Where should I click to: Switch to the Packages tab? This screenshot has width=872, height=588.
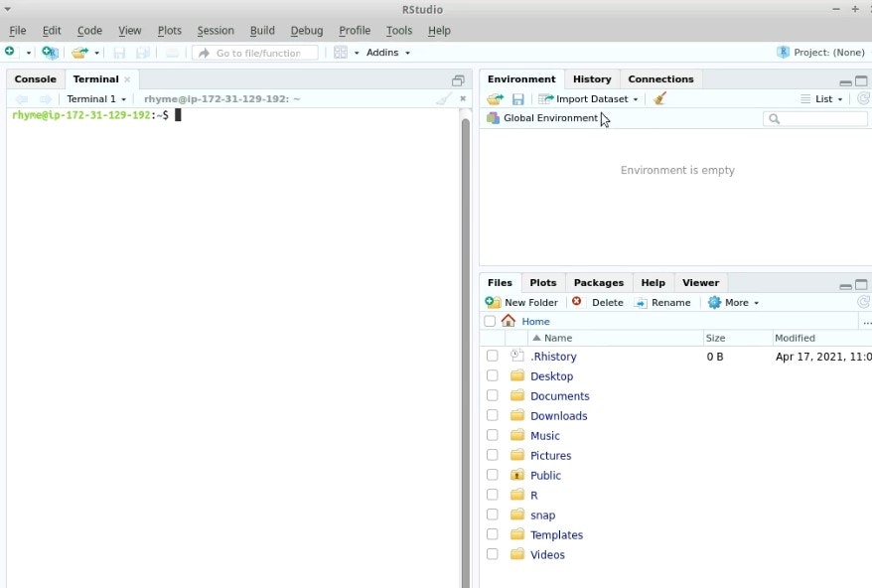tap(599, 283)
